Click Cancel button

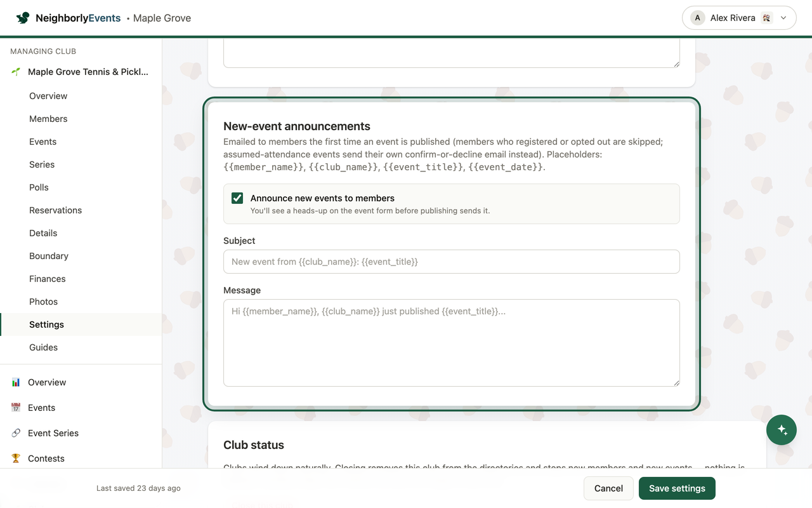608,488
